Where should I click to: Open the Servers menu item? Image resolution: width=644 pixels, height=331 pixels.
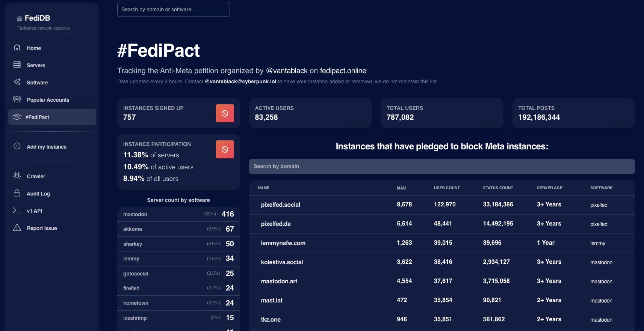(x=52, y=65)
